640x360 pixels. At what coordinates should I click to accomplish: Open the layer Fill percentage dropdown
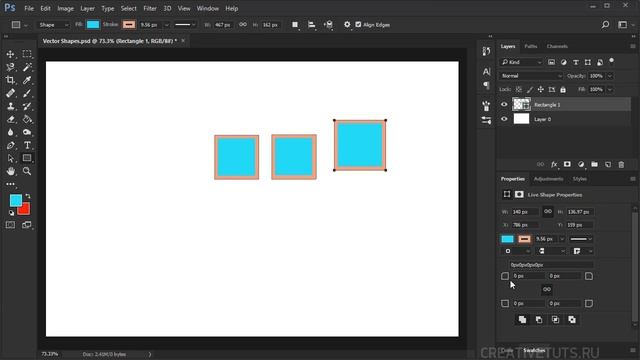point(610,89)
